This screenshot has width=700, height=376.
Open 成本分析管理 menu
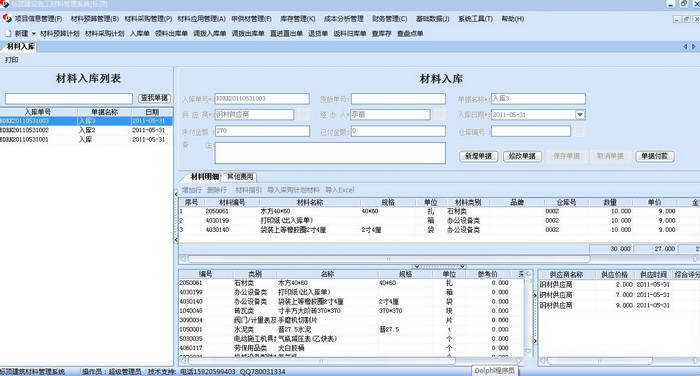343,19
